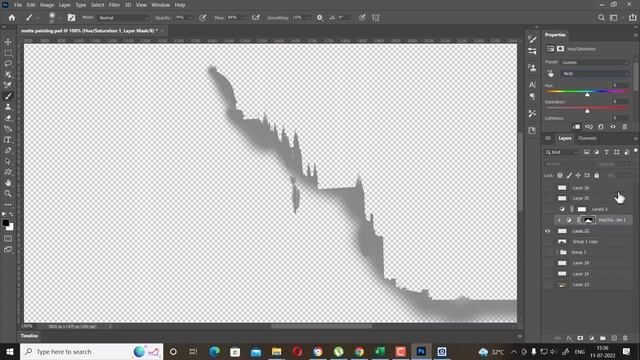Show Layer 25 visibility toggle
The height and width of the screenshot is (360, 640).
(548, 198)
